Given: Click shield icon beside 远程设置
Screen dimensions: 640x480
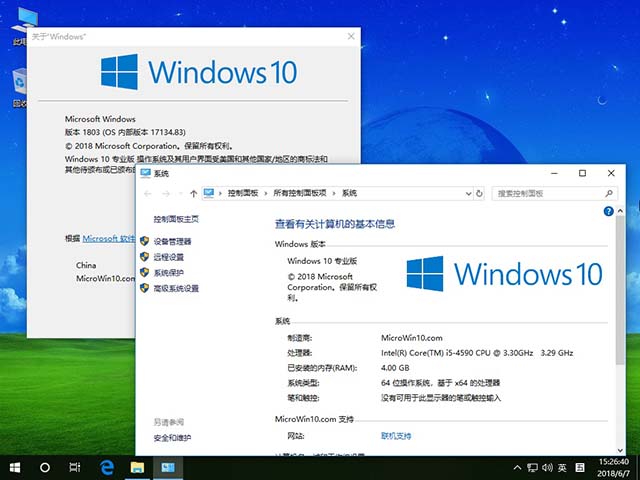Looking at the screenshot, I should [x=144, y=256].
